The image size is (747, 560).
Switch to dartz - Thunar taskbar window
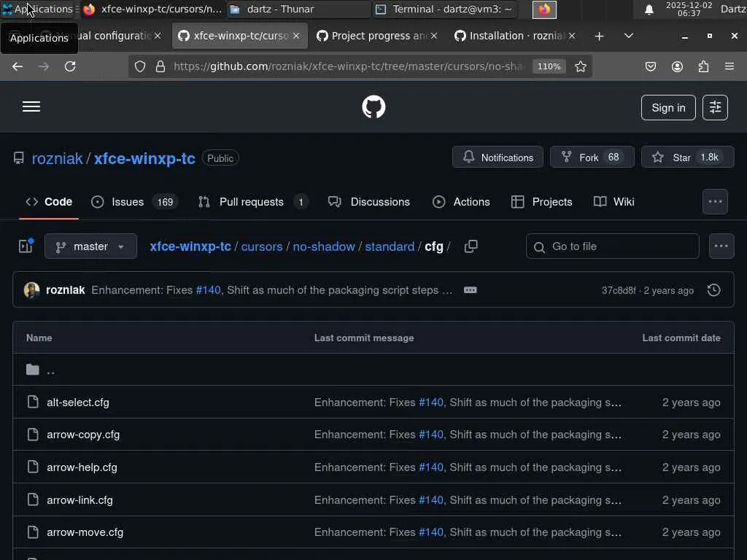(x=298, y=9)
